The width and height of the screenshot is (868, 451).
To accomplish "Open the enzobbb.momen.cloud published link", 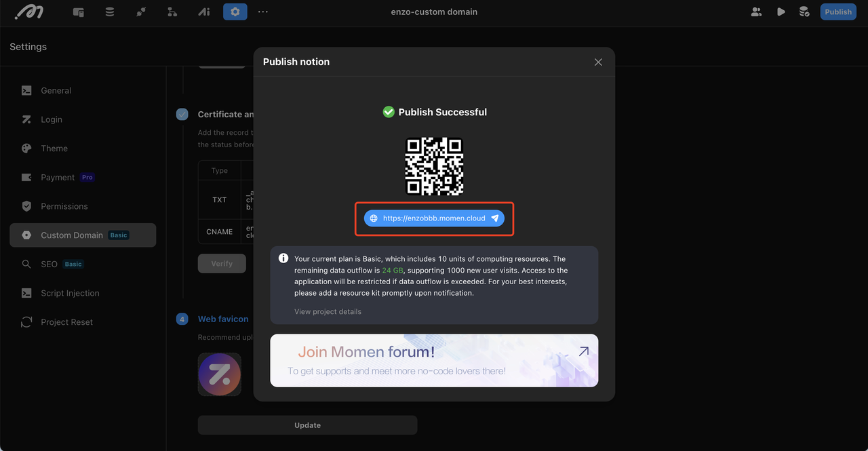I will point(434,218).
